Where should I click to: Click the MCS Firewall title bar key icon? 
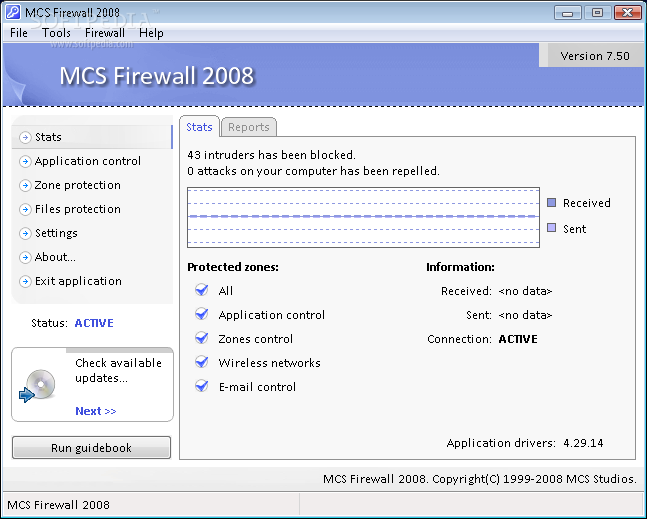(13, 12)
